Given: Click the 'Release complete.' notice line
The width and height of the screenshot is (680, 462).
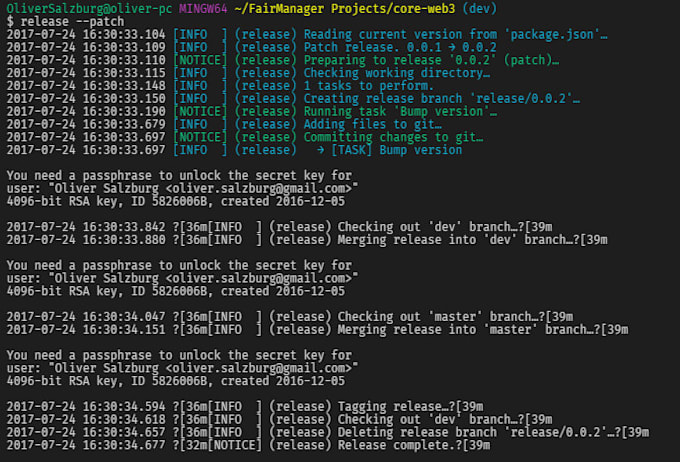Looking at the screenshot, I should (x=248, y=445).
